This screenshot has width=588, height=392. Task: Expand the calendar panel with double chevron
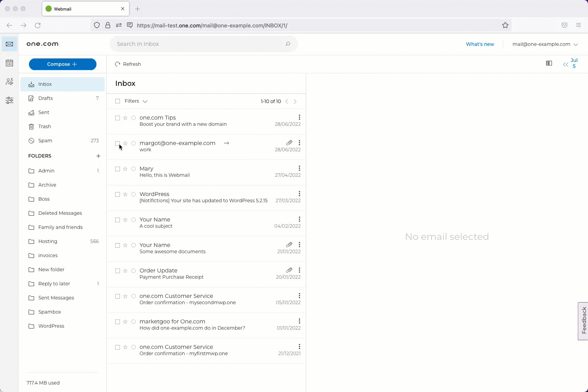pyautogui.click(x=565, y=65)
